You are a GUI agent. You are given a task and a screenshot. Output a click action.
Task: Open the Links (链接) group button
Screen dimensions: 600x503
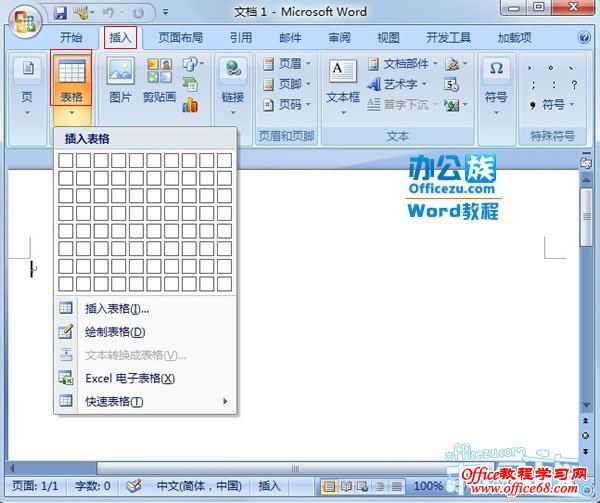[233, 87]
